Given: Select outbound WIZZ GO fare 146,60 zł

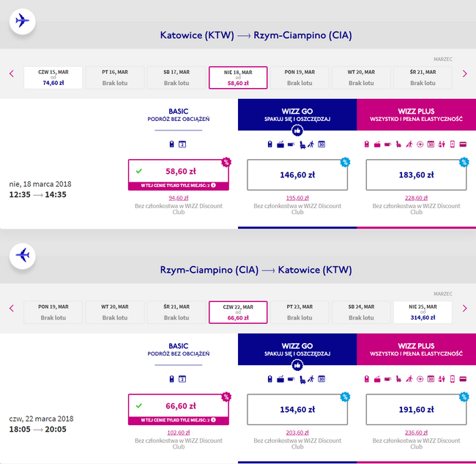Looking at the screenshot, I should pos(297,174).
